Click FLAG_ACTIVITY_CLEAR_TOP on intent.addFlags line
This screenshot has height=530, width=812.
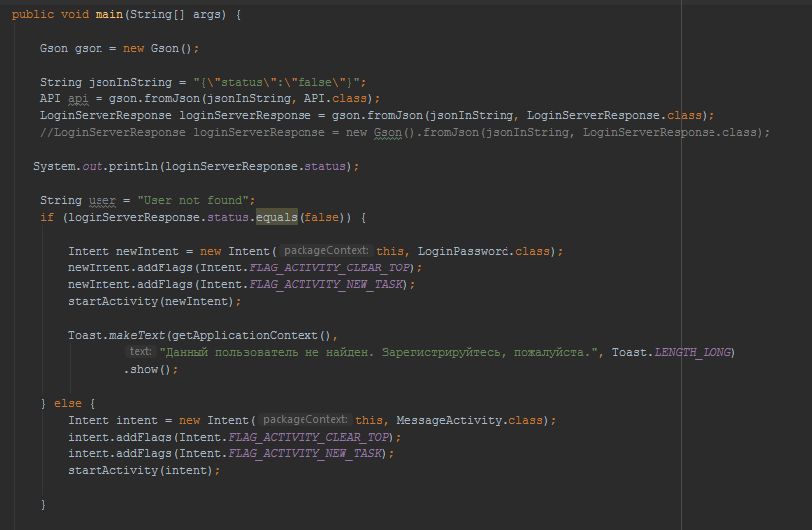tap(308, 437)
